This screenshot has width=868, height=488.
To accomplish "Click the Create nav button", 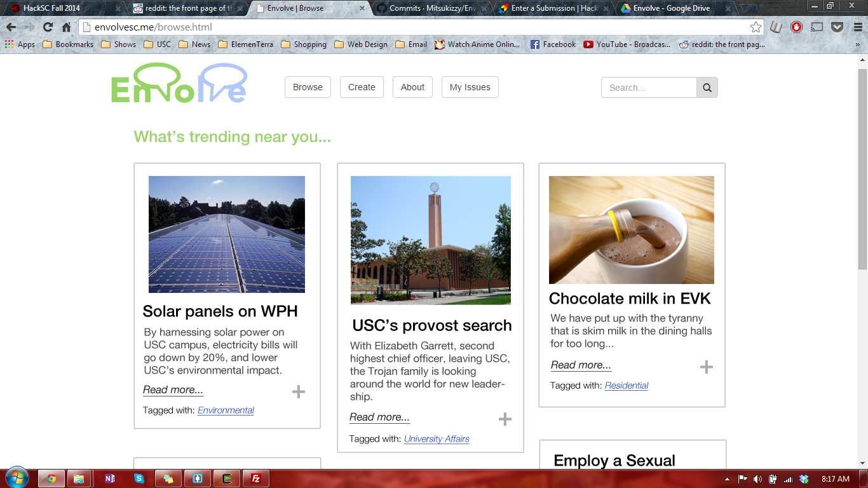I will 362,87.
